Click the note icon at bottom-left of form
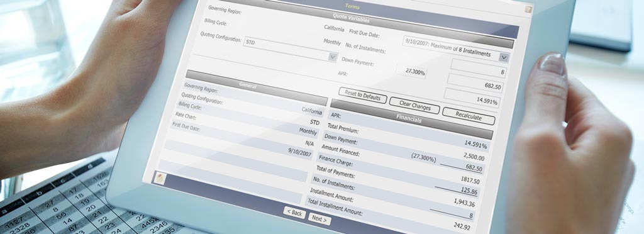 coord(159,177)
